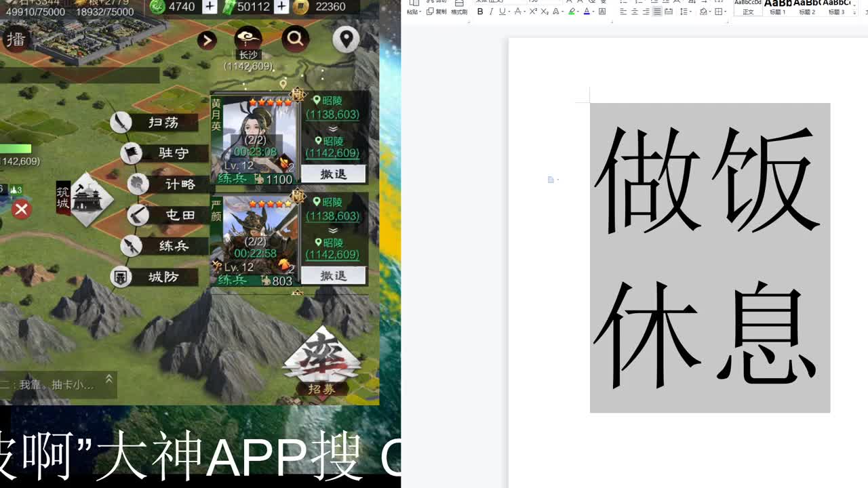This screenshot has width=868, height=488.
Task: Toggle Italic in the Word ribbon
Action: (491, 12)
